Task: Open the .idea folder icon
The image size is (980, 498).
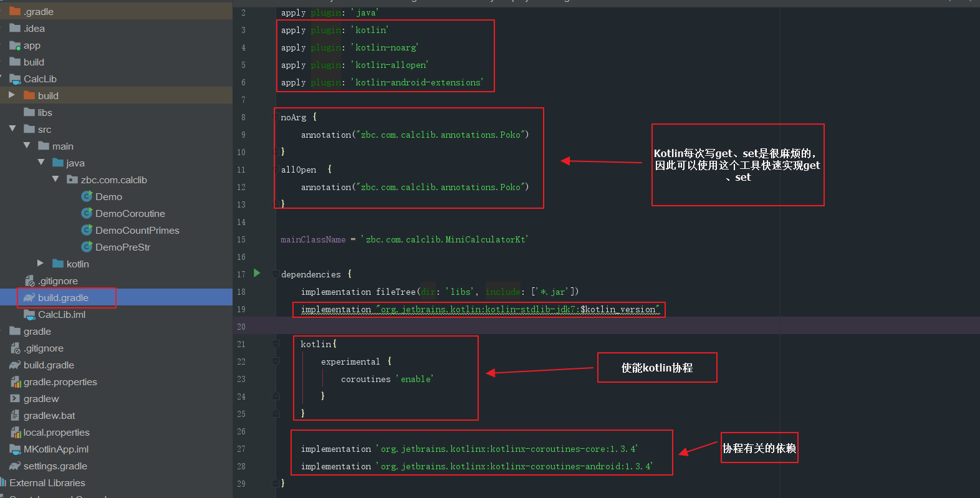Action: point(15,28)
